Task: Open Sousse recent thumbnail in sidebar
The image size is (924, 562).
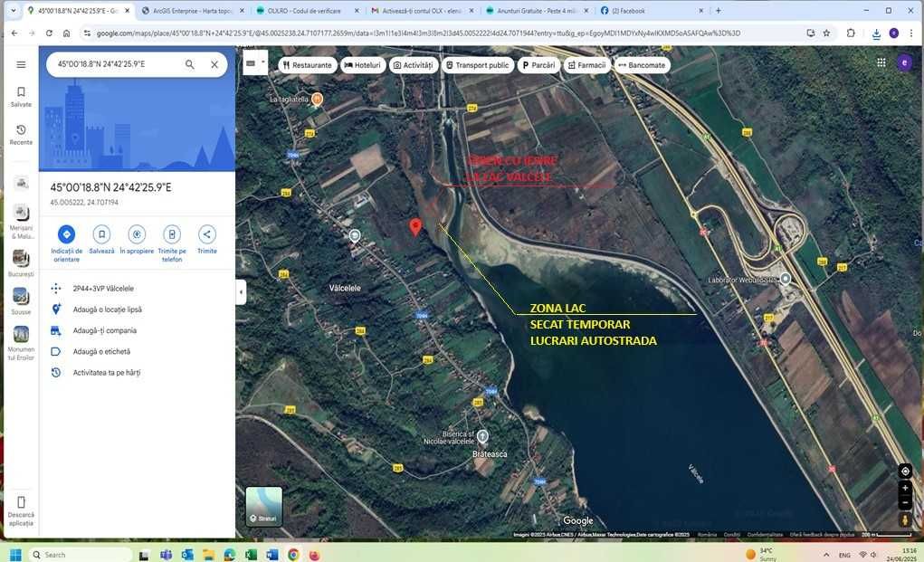Action: pos(21,301)
